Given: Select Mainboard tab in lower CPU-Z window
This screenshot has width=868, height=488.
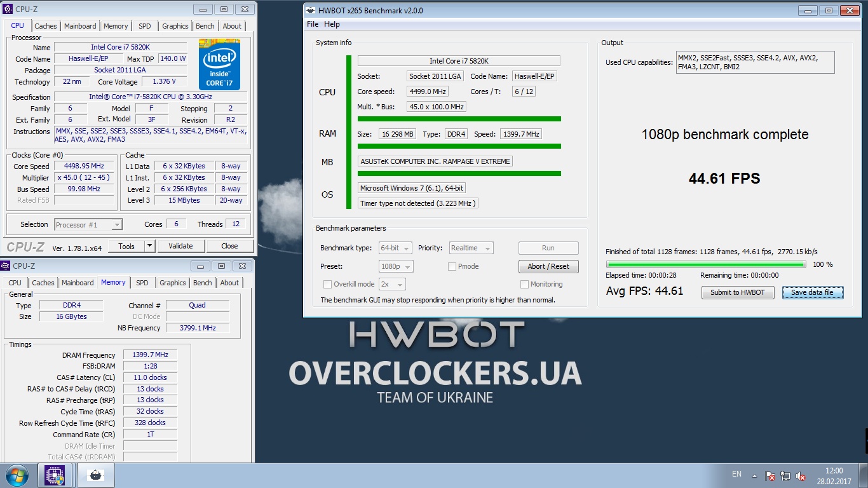Looking at the screenshot, I should [78, 283].
